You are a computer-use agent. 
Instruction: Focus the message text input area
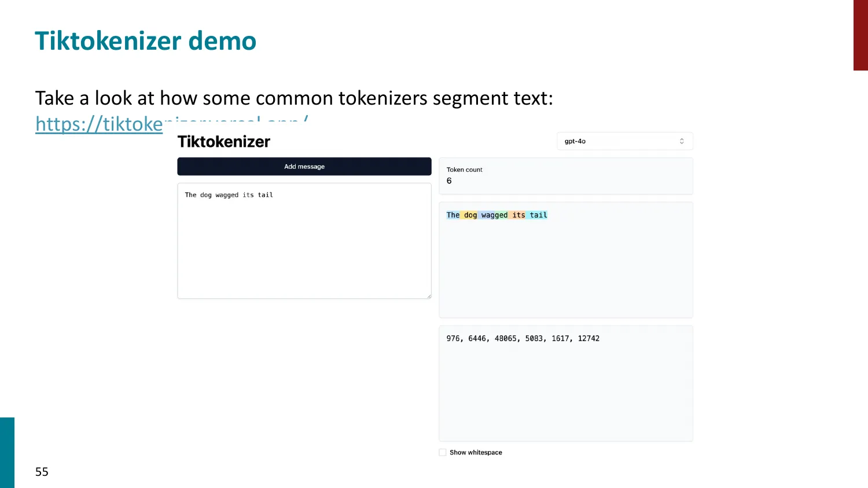coord(304,243)
